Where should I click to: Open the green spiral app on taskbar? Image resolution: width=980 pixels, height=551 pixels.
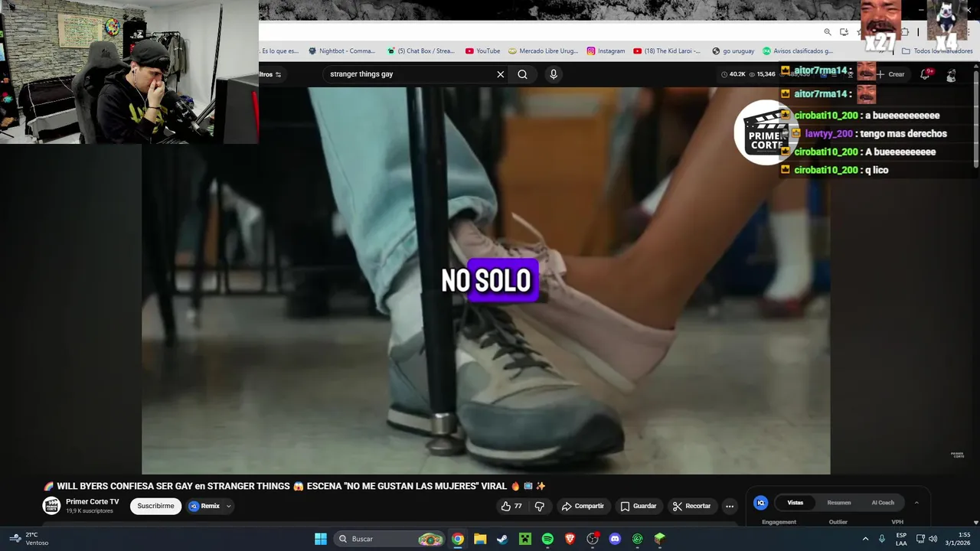(x=637, y=539)
